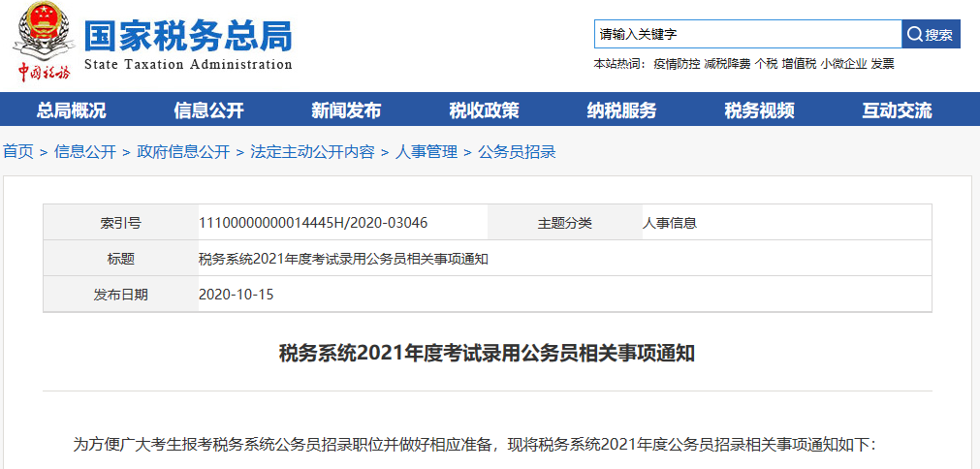Image resolution: width=980 pixels, height=469 pixels.
Task: Select 信息公开 in the blue navigation bar
Action: (208, 109)
